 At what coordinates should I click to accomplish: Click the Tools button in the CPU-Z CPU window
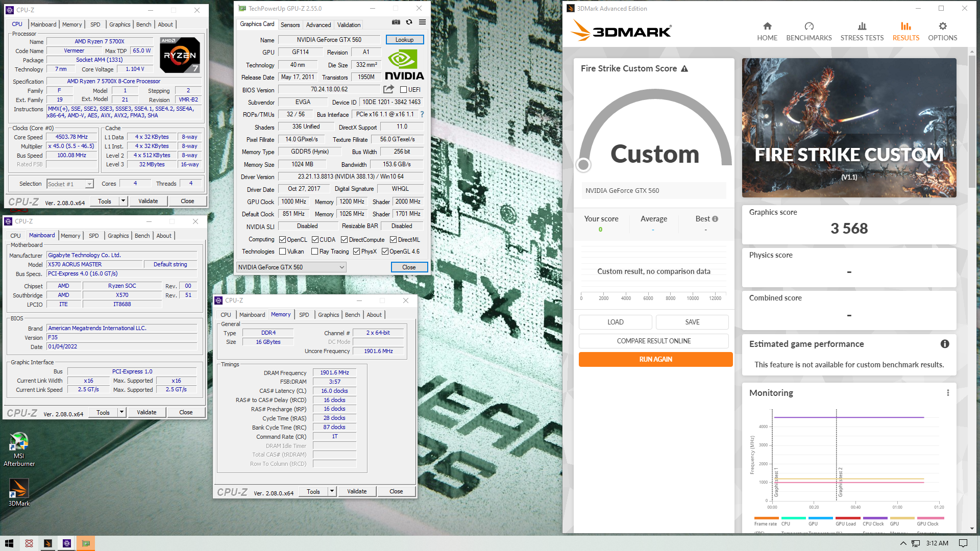[104, 201]
